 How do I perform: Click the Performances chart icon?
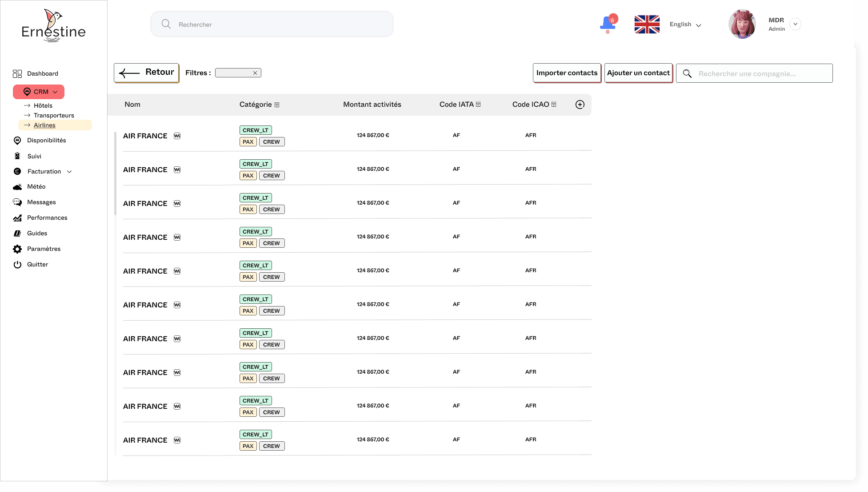click(x=17, y=218)
